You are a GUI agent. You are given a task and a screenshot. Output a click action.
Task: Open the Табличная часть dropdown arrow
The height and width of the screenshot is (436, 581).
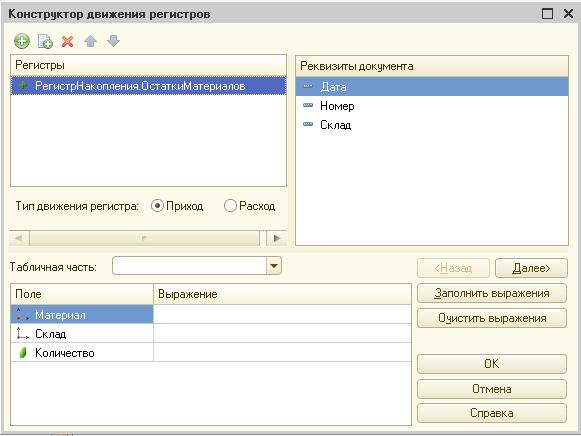(274, 266)
